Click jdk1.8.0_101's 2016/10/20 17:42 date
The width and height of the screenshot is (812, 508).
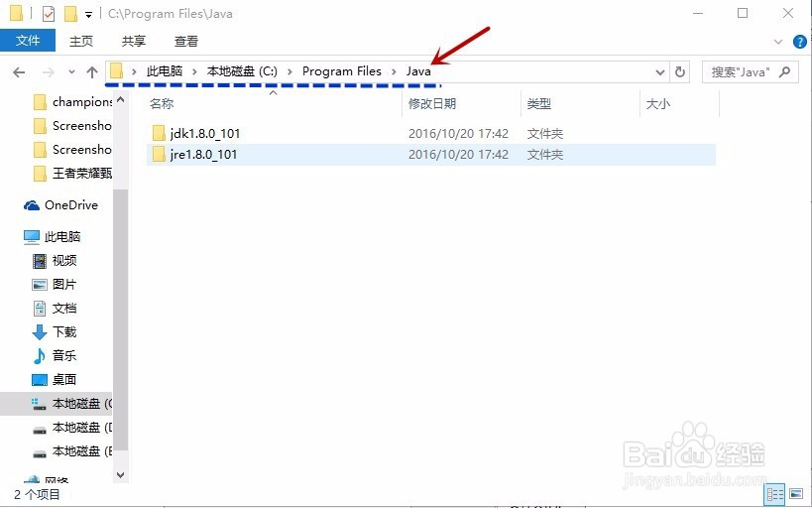pos(458,133)
